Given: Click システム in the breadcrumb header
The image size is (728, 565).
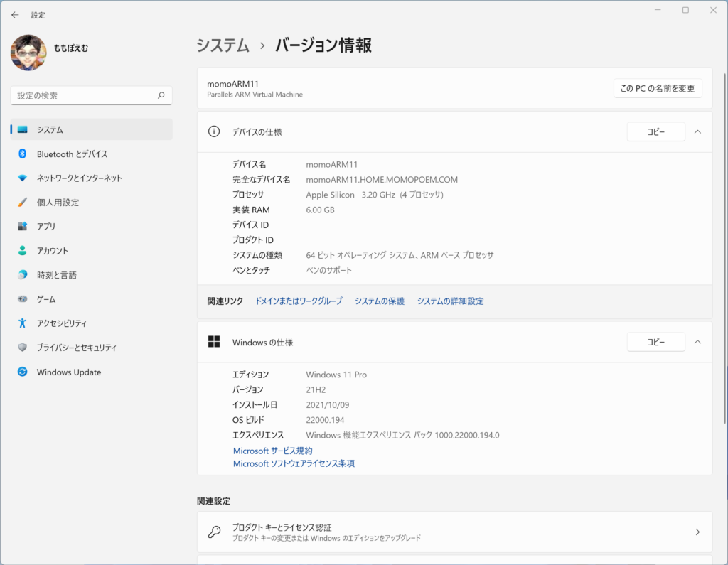Looking at the screenshot, I should (223, 45).
